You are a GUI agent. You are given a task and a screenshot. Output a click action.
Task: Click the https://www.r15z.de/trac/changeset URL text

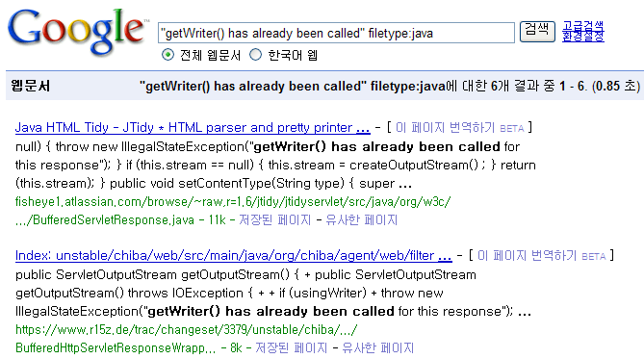click(x=187, y=330)
